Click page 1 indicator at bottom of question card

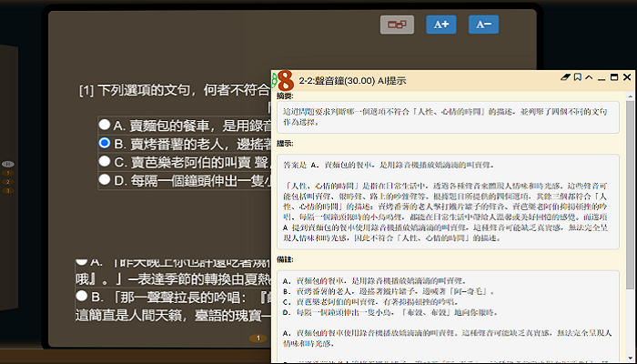point(258,339)
